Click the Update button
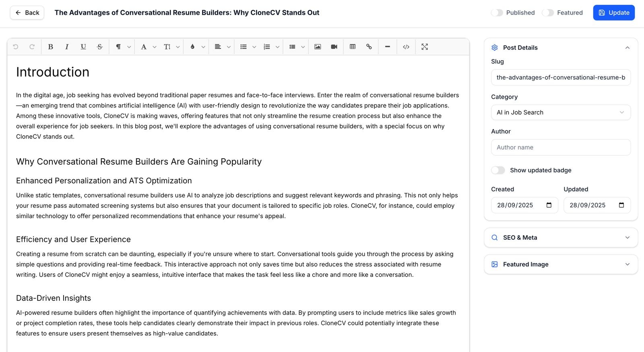 [614, 12]
